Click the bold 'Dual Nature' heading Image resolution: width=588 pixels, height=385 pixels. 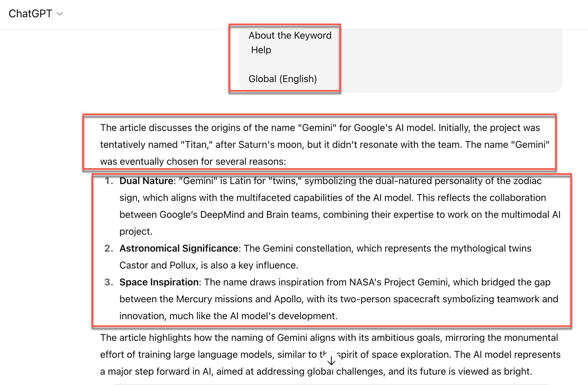coord(146,181)
